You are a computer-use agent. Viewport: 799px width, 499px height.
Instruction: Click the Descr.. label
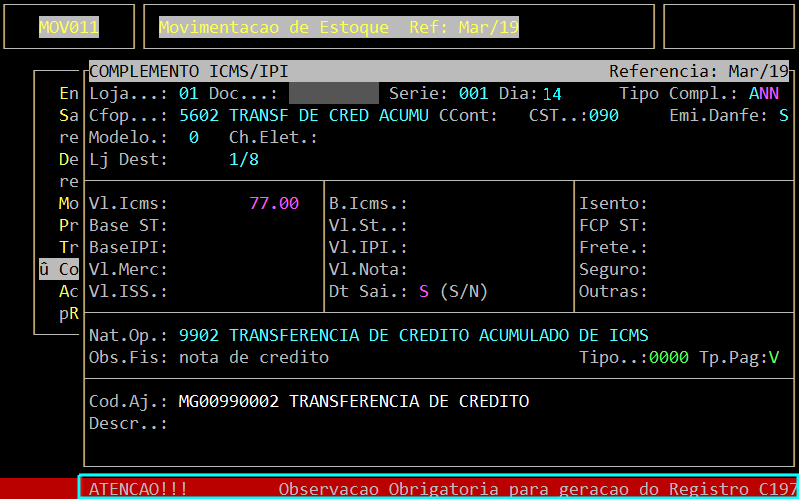(128, 424)
